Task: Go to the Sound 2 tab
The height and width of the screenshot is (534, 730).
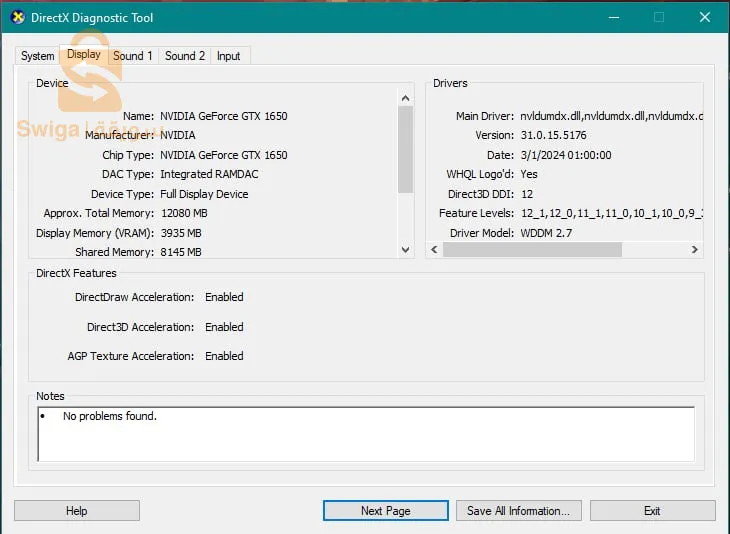Action: tap(185, 56)
